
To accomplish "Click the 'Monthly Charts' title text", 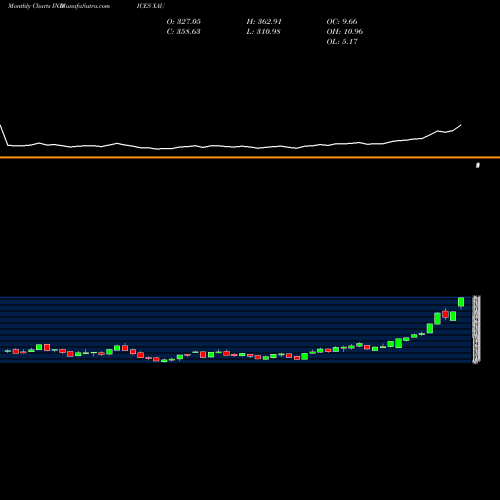I will click(x=29, y=6).
